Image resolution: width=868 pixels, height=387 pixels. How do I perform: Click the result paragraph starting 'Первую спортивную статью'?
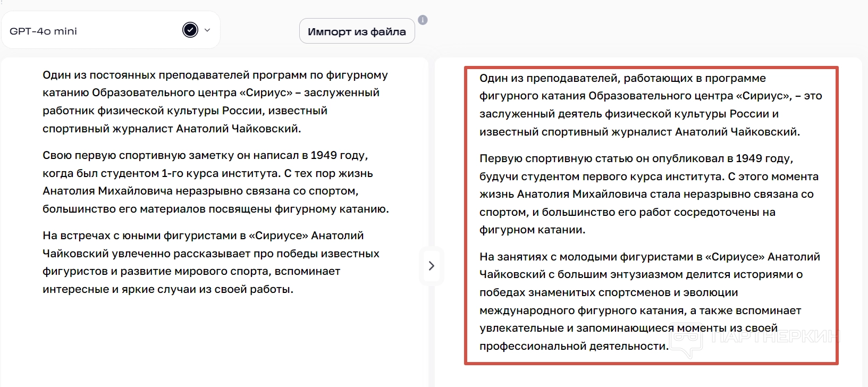point(648,194)
